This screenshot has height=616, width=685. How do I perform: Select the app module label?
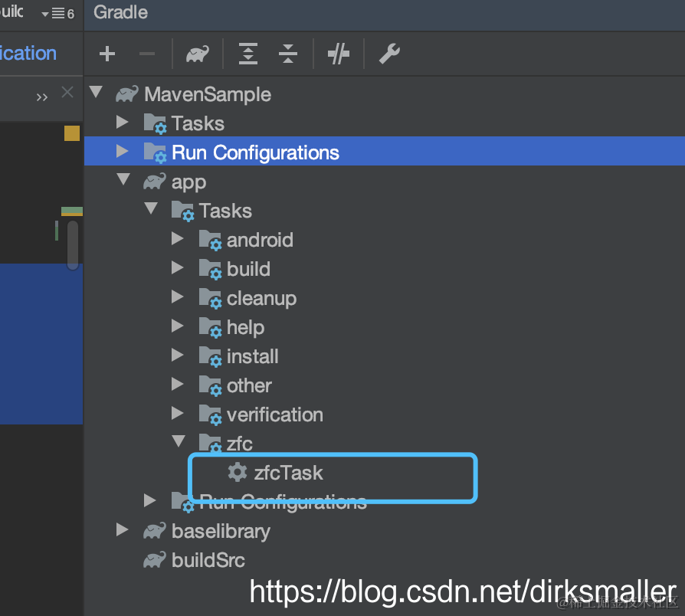tap(188, 182)
